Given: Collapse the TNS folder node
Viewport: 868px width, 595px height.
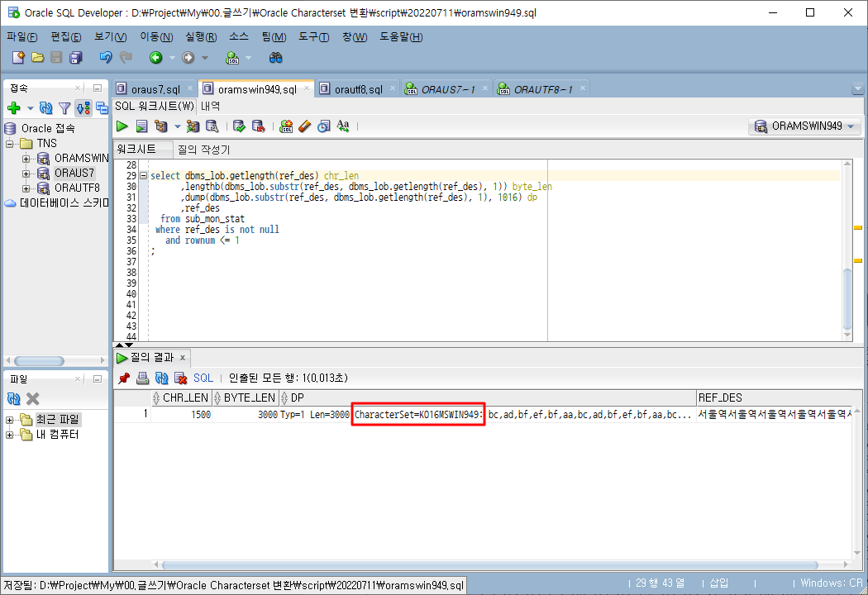Looking at the screenshot, I should pyautogui.click(x=9, y=143).
